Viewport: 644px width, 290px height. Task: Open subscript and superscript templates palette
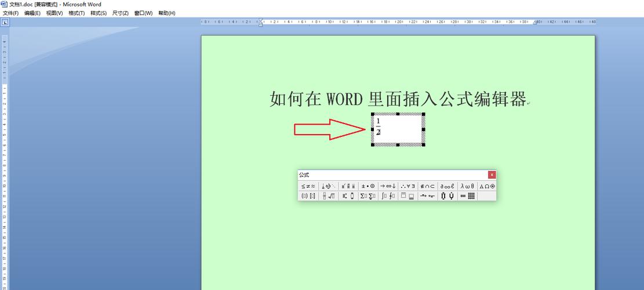click(348, 196)
